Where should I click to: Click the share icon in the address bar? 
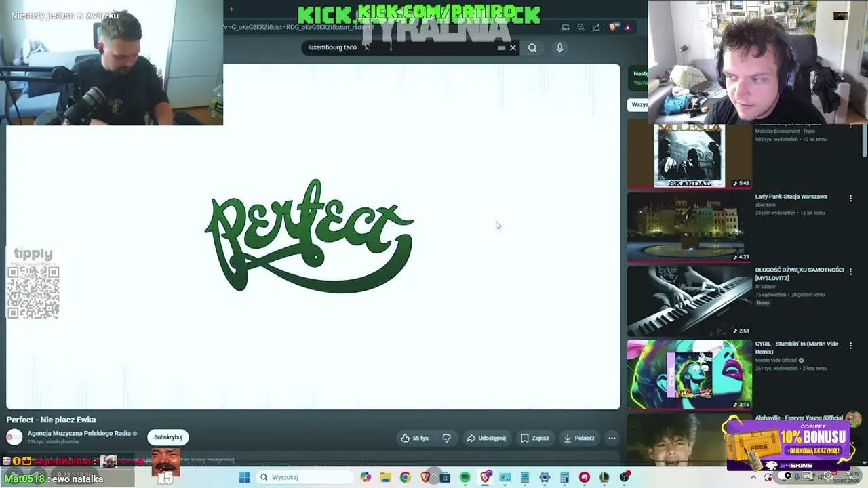596,27
